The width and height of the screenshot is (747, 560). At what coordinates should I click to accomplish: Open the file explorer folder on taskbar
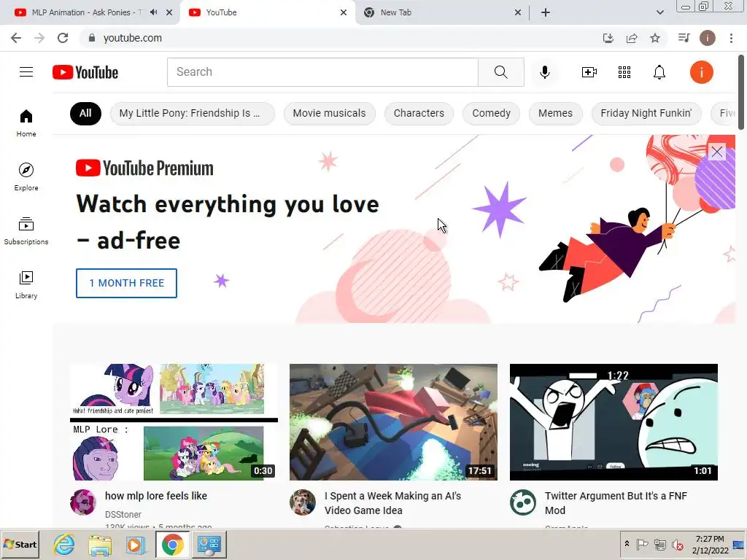99,544
